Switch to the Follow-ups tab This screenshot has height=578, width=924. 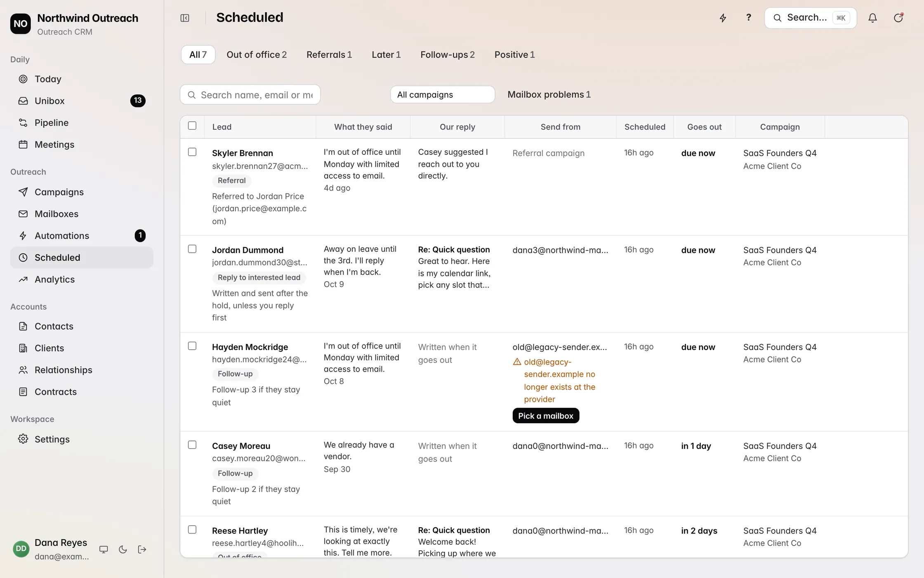[448, 54]
